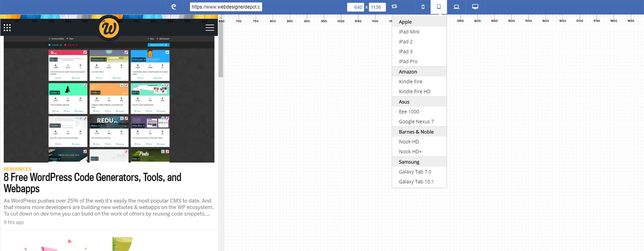This screenshot has width=644, height=251.
Task: Swap width and height with the rotate icon
Action: click(x=394, y=7)
